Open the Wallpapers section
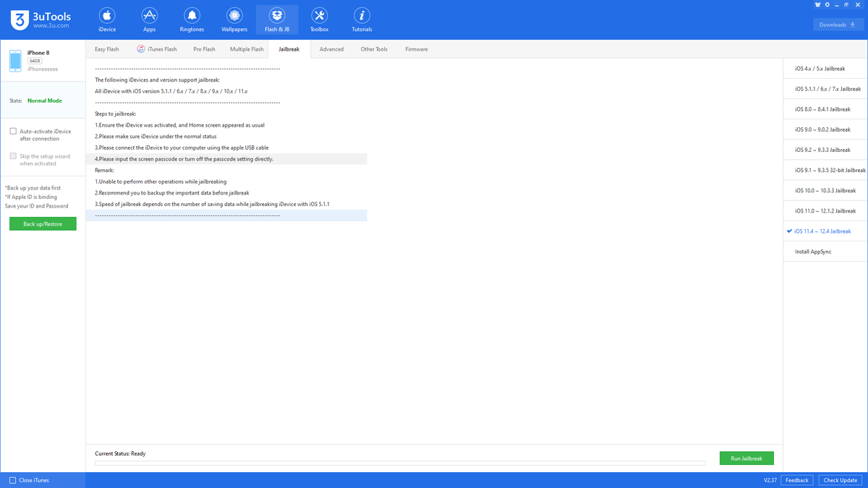The image size is (868, 488). pos(234,20)
